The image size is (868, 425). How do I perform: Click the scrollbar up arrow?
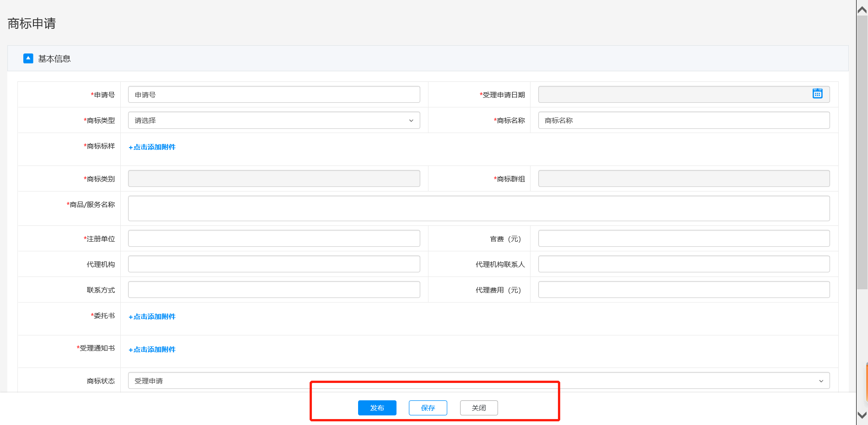(862, 10)
